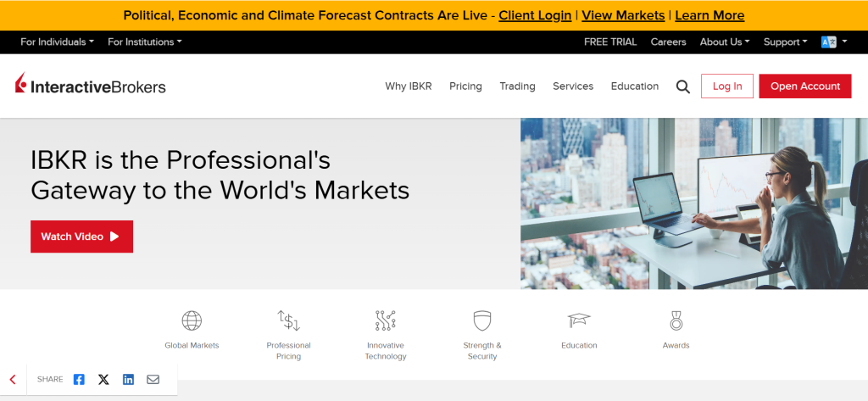Screen dimensions: 868x401
Task: Open the Services menu
Action: pos(573,86)
